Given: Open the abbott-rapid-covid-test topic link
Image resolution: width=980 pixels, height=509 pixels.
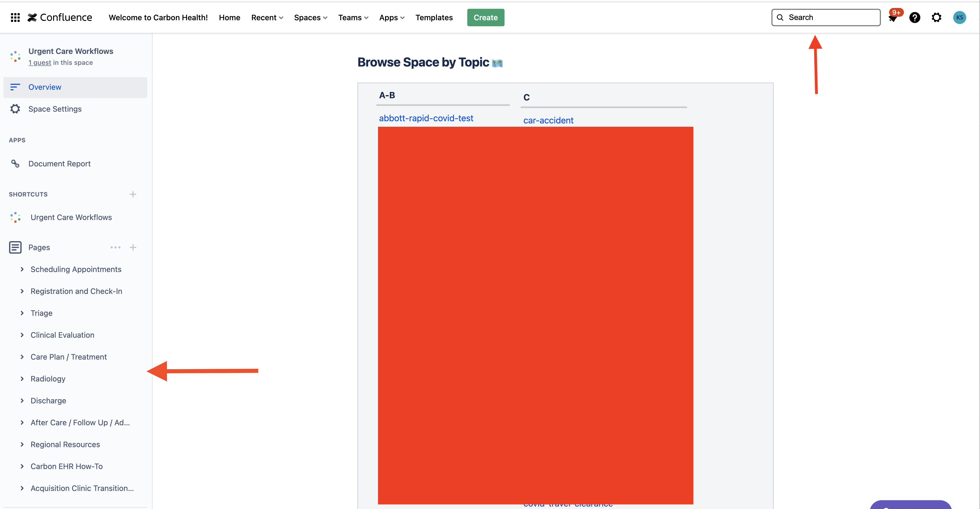Looking at the screenshot, I should pyautogui.click(x=426, y=118).
